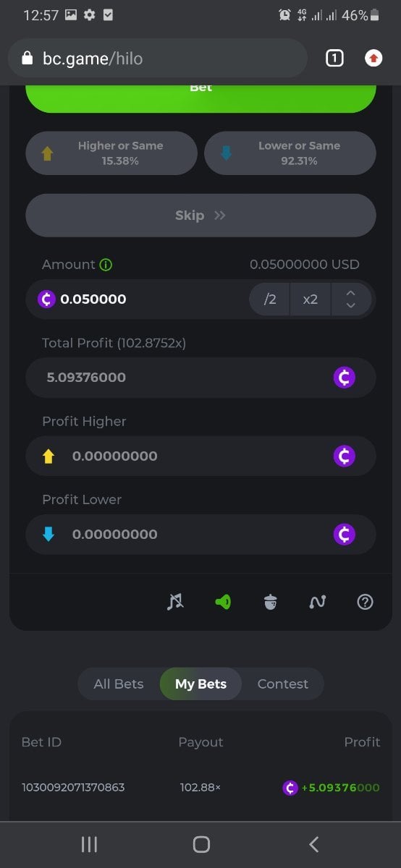Toggle the music mute icon
Screen dimensions: 401x868
175,602
